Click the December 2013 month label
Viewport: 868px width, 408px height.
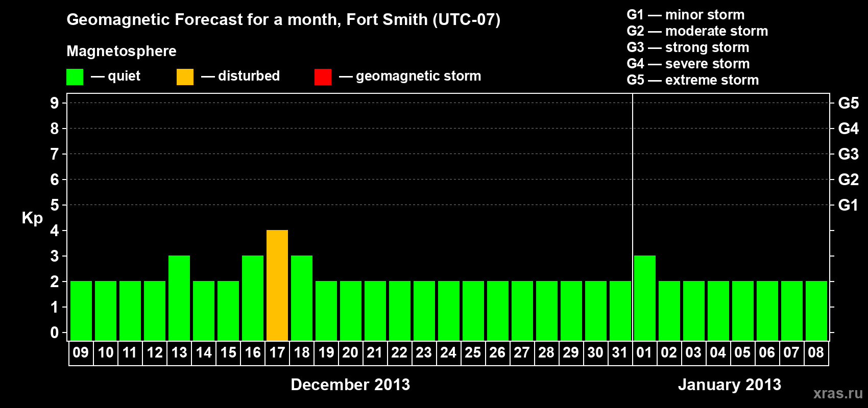[x=350, y=385]
